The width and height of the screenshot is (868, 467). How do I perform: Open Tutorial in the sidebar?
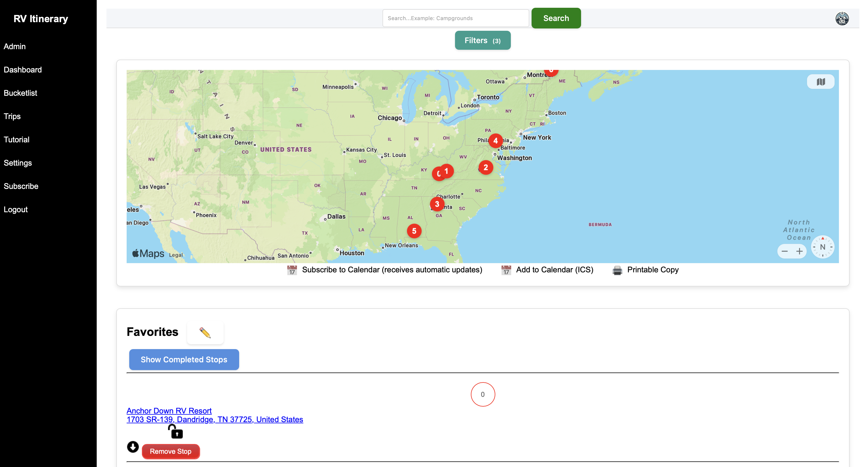pyautogui.click(x=16, y=139)
